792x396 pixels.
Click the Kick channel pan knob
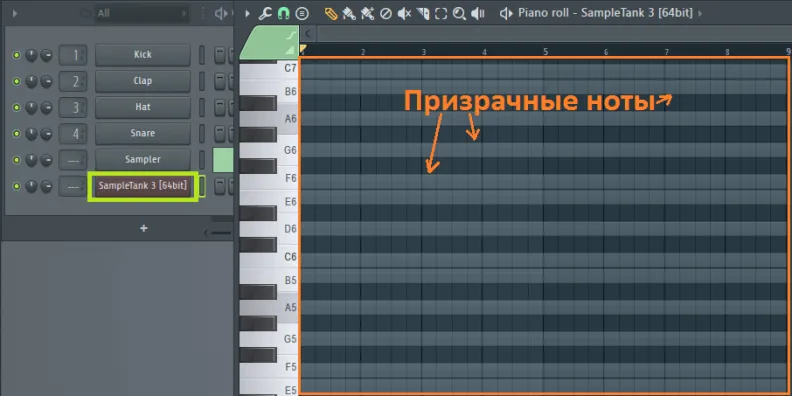click(31, 55)
